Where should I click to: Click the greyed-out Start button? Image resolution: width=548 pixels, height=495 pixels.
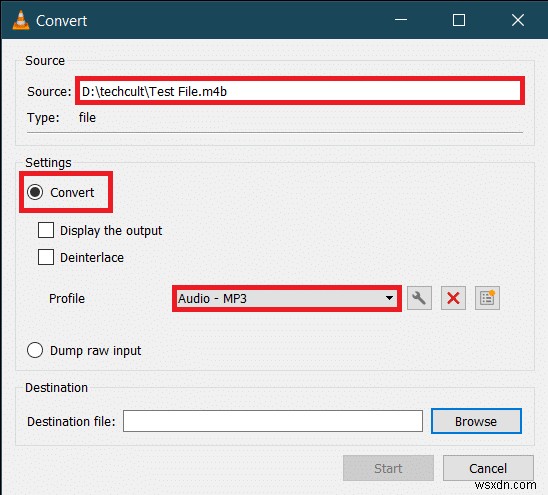point(388,468)
